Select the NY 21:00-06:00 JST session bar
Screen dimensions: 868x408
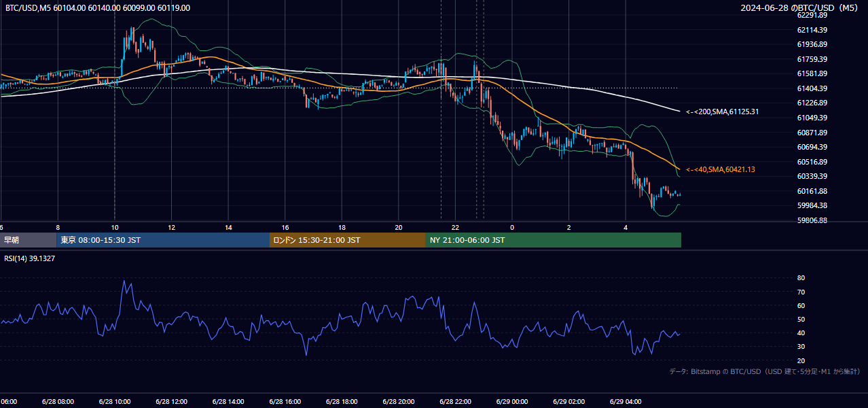(554, 240)
